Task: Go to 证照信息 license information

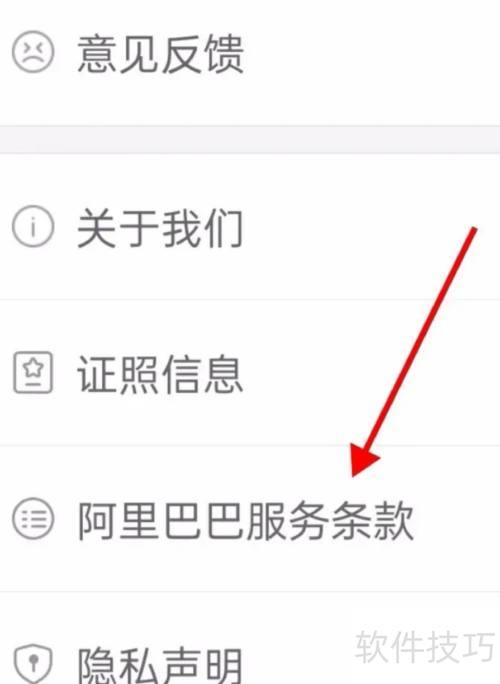Action: 250,373
